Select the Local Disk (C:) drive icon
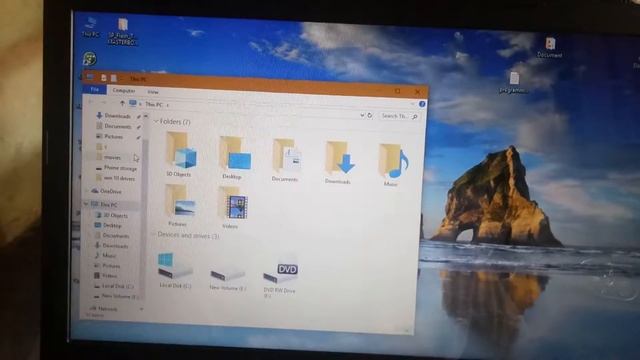Screen dimensions: 640x360 pos(174,270)
